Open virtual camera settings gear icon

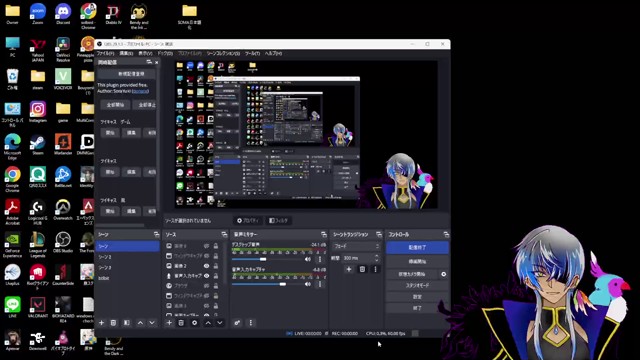pos(444,274)
